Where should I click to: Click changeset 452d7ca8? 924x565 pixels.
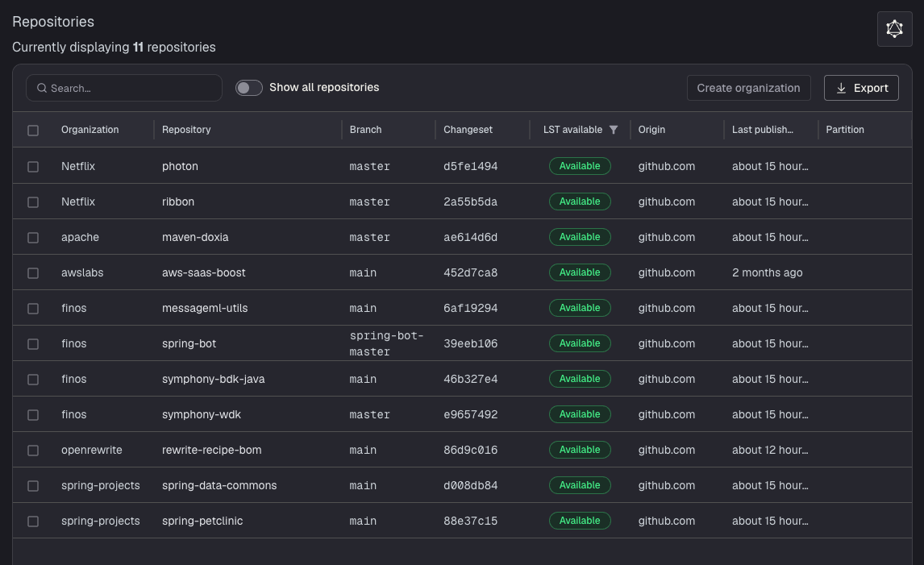[x=470, y=272]
